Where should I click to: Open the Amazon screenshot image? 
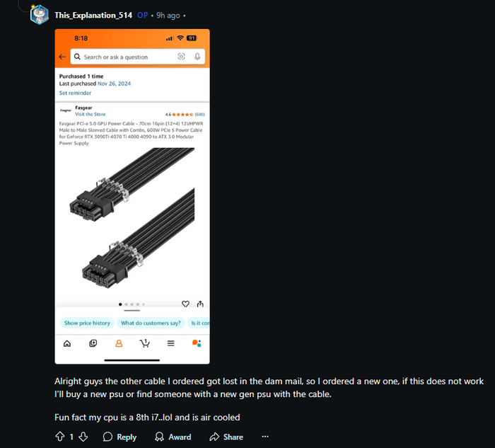click(132, 196)
